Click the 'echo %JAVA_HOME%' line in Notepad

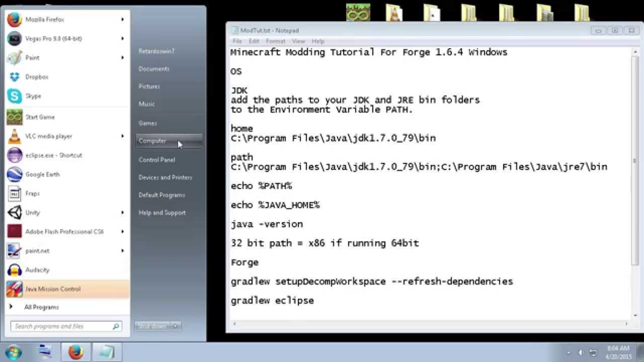[x=275, y=205]
